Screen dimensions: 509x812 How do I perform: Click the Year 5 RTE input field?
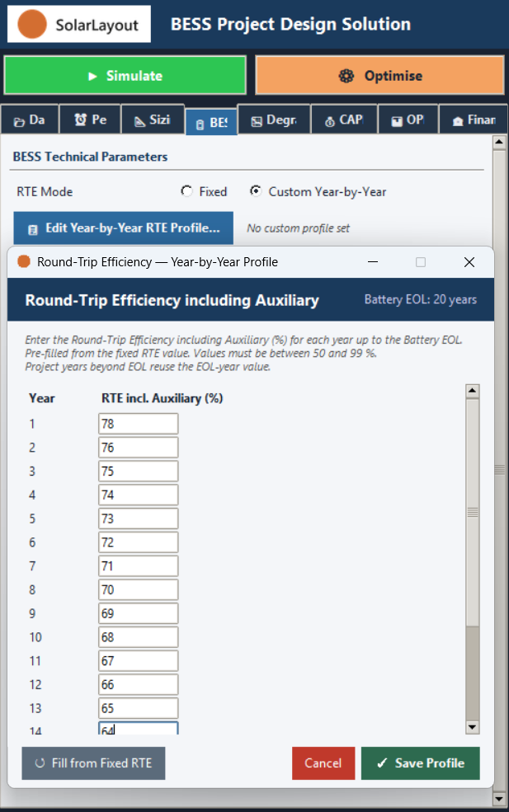click(x=139, y=519)
